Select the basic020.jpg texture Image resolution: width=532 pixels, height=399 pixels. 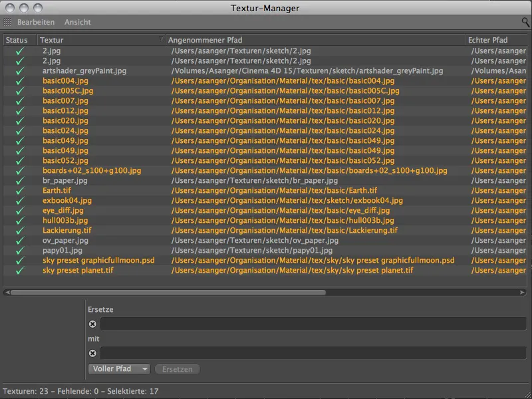click(x=65, y=120)
